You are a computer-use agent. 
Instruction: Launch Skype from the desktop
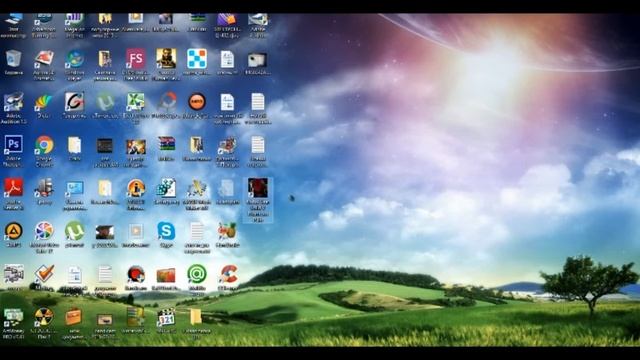(166, 231)
